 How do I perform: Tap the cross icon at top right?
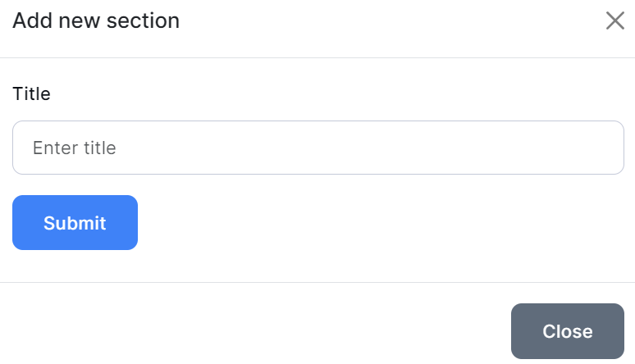[x=614, y=21]
